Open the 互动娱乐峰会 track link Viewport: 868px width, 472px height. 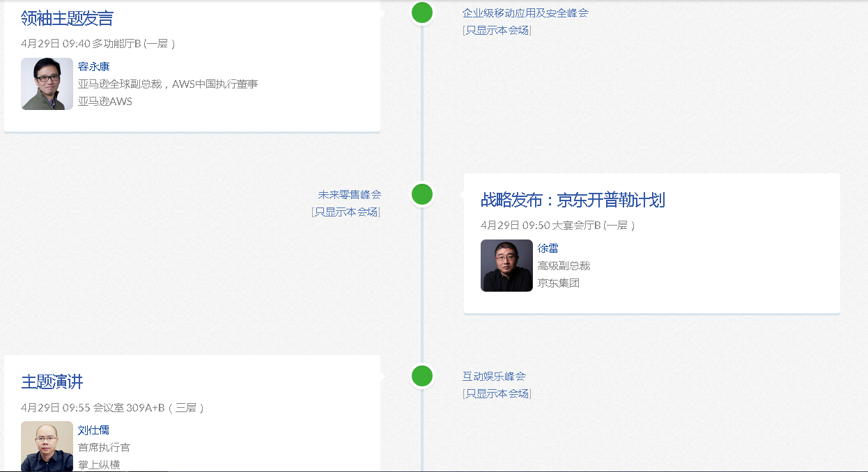494,376
